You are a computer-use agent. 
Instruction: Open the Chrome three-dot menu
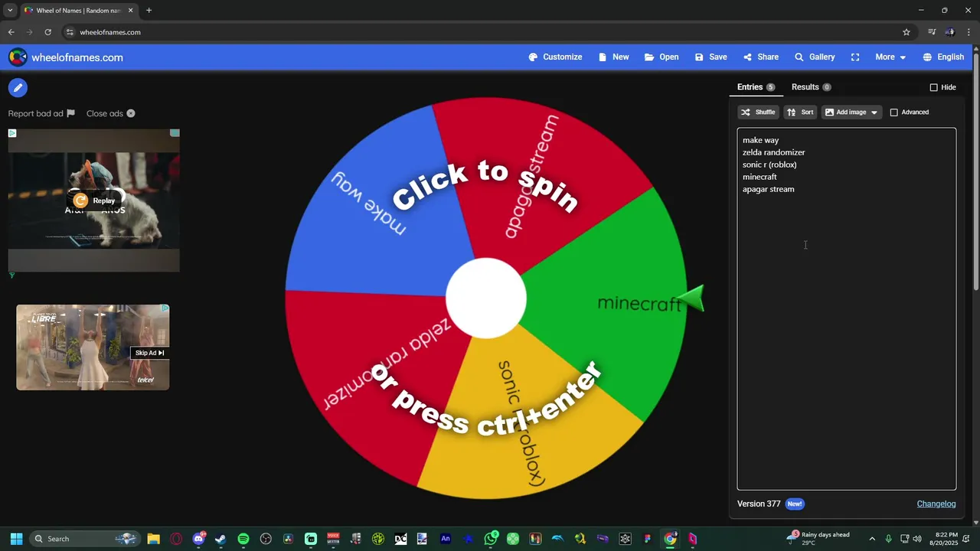(x=969, y=32)
